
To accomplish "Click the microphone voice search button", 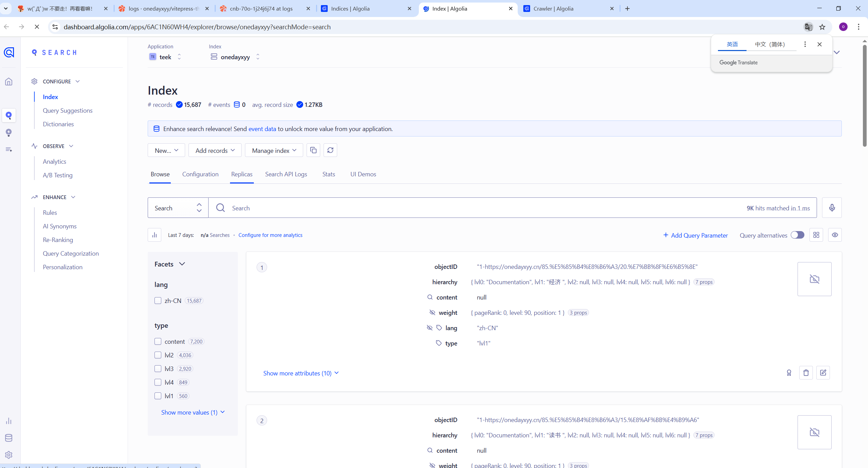I will pyautogui.click(x=832, y=208).
